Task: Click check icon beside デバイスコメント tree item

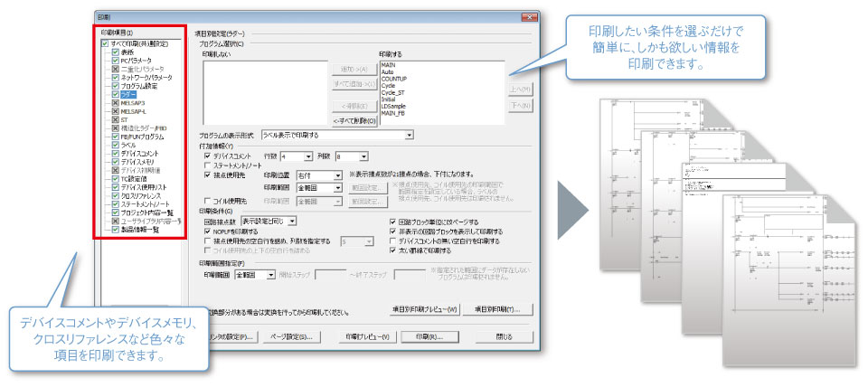Action: click(x=115, y=154)
